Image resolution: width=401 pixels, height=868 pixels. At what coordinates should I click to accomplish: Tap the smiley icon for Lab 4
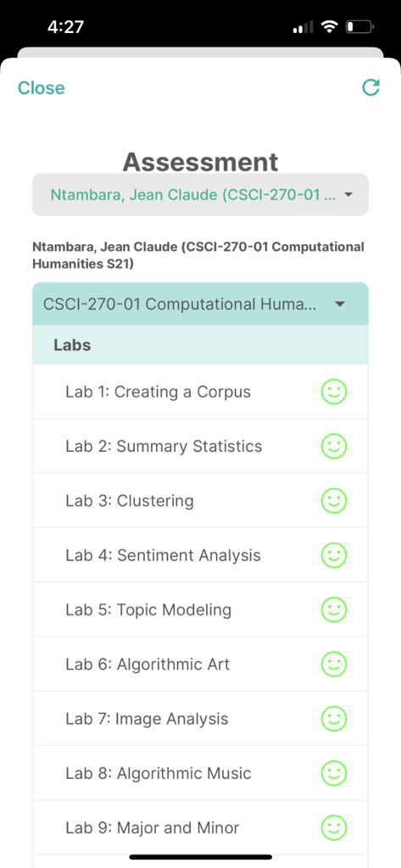tap(334, 555)
